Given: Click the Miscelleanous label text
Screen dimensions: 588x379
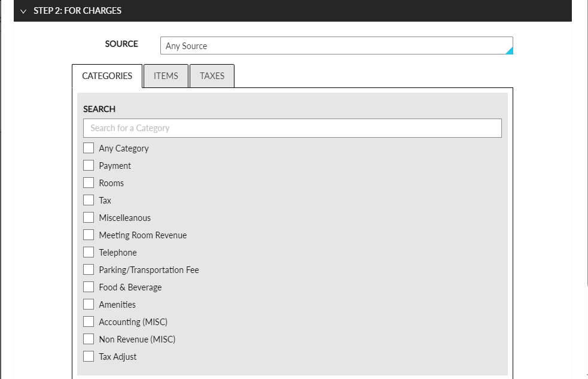Looking at the screenshot, I should (125, 218).
